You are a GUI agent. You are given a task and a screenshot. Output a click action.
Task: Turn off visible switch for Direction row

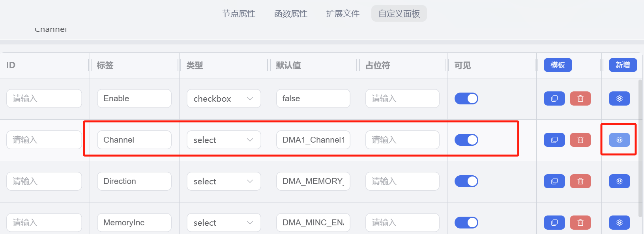tap(466, 181)
